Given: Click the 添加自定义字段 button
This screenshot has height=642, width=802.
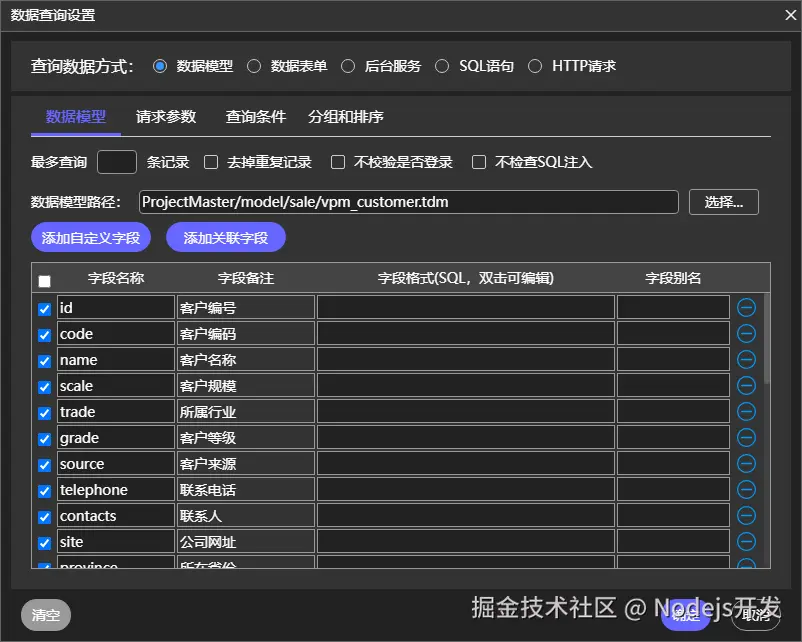Looking at the screenshot, I should point(91,237).
